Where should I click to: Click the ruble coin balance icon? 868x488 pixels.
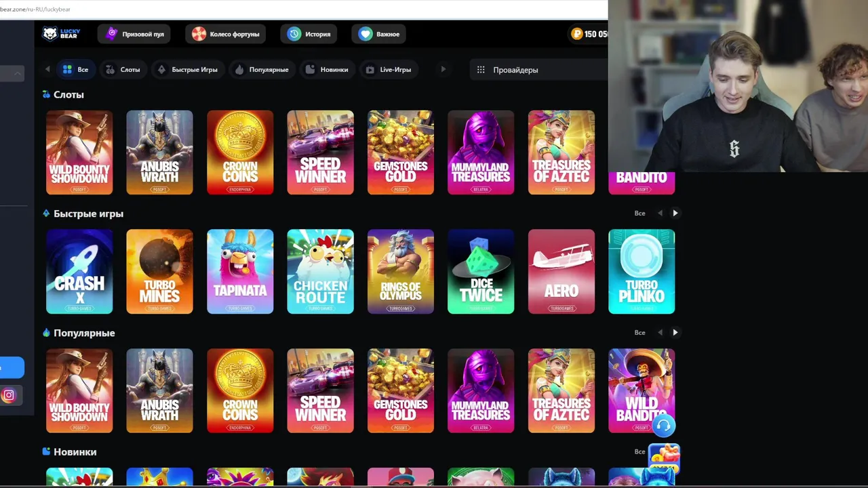[577, 34]
